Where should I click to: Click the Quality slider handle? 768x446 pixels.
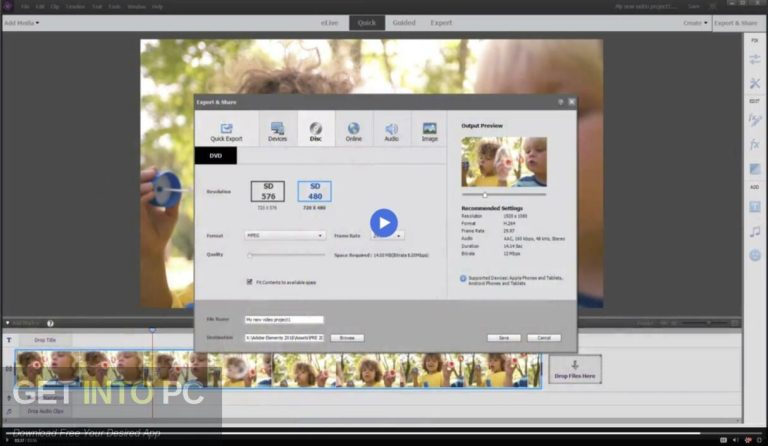tap(250, 255)
